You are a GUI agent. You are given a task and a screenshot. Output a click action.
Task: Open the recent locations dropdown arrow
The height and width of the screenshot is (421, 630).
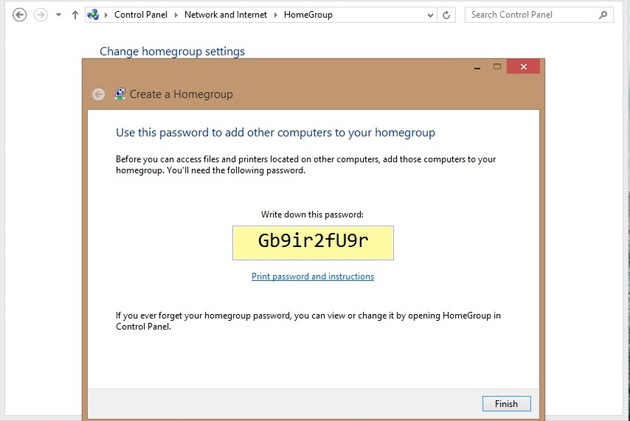(59, 15)
